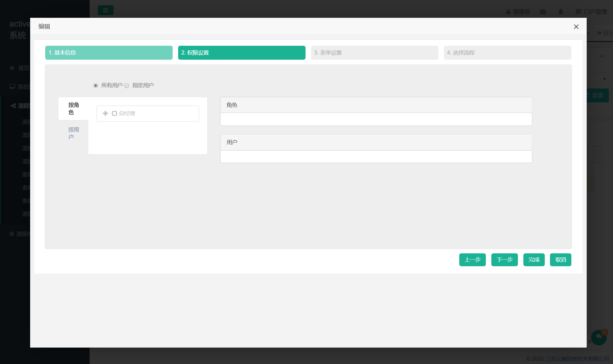Click the 管理员 user icon
This screenshot has height=364, width=613.
[x=508, y=12]
